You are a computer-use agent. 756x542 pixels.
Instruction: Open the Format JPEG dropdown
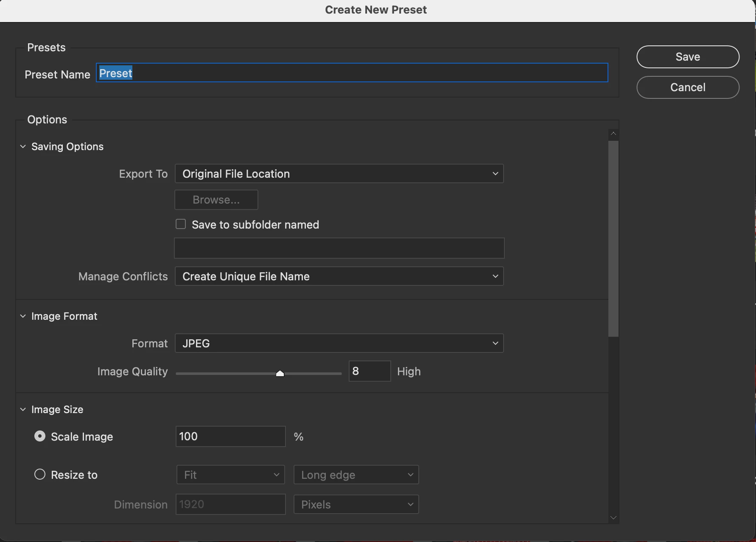pos(339,343)
